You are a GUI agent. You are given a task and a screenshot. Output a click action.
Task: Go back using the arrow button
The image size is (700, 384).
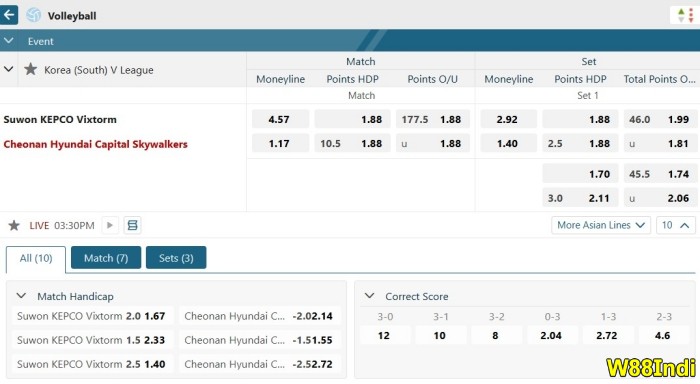pyautogui.click(x=9, y=15)
